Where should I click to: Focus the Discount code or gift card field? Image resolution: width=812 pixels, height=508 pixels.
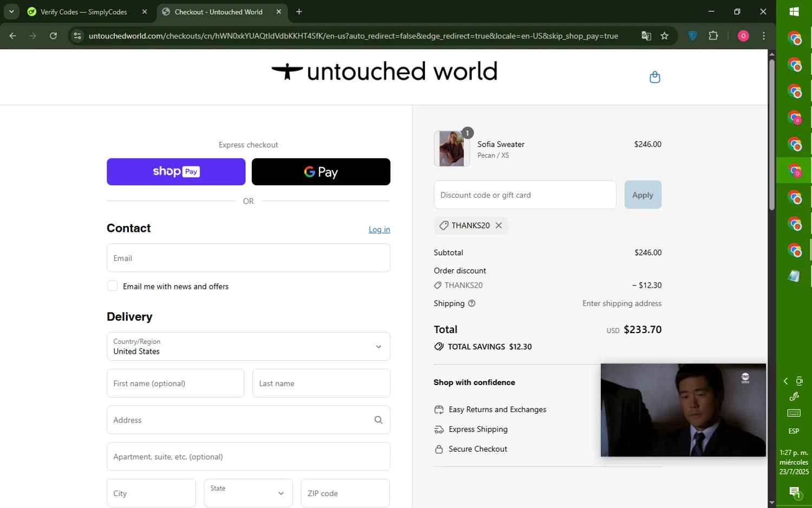[x=525, y=195]
